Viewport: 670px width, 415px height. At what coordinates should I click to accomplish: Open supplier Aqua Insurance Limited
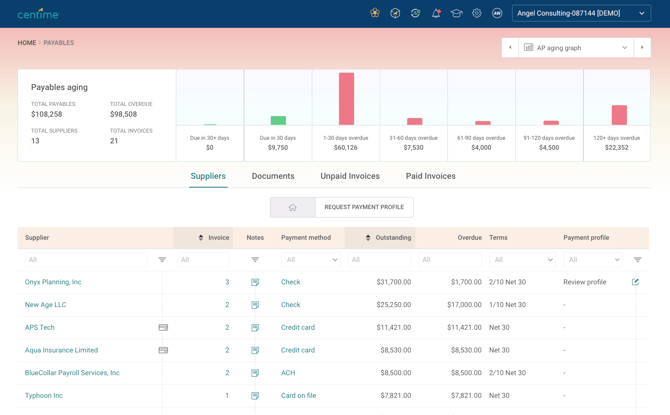tap(61, 350)
